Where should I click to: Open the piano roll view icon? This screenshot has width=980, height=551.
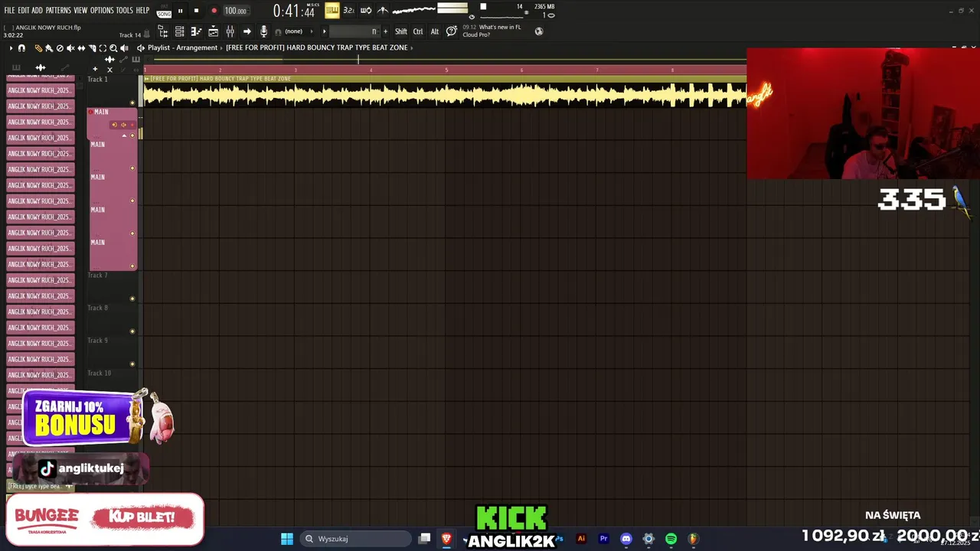[196, 31]
